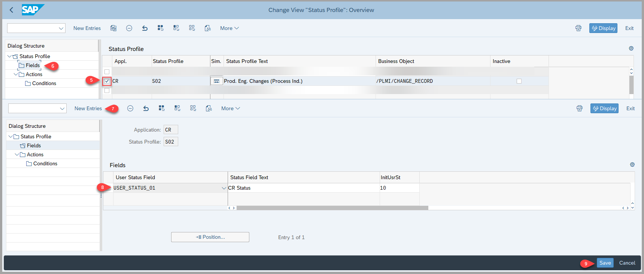The width and height of the screenshot is (644, 274).
Task: Toggle the Inactive checkbox for S02
Action: point(519,81)
